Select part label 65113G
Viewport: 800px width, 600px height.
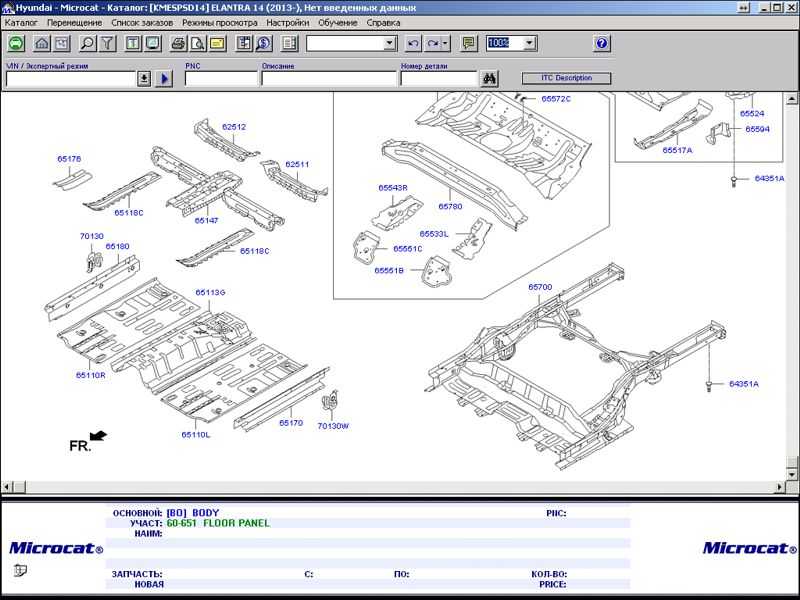[210, 292]
